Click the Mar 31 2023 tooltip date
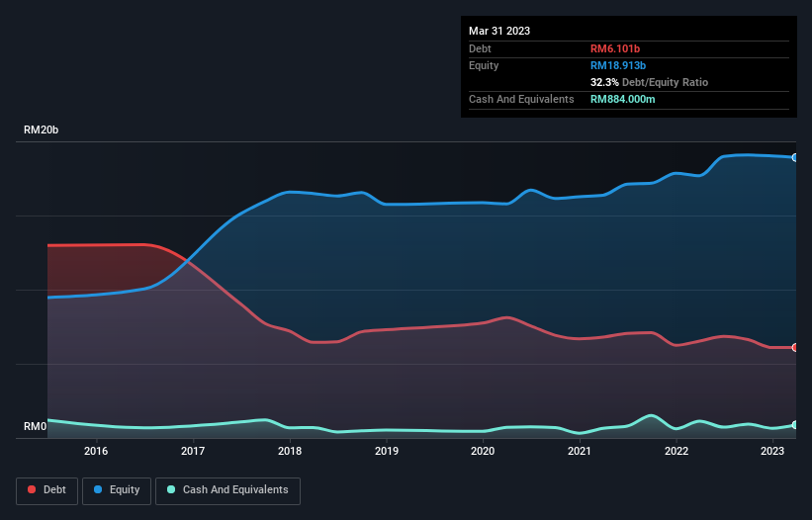 click(499, 31)
